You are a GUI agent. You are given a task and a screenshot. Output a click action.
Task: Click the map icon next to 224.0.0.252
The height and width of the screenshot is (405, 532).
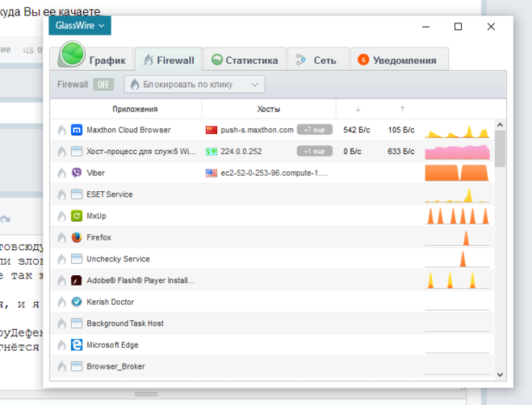pyautogui.click(x=211, y=152)
